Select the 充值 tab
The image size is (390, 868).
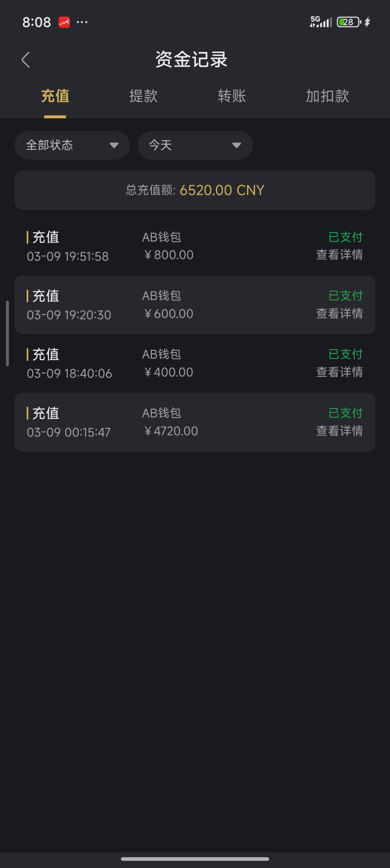tap(55, 96)
